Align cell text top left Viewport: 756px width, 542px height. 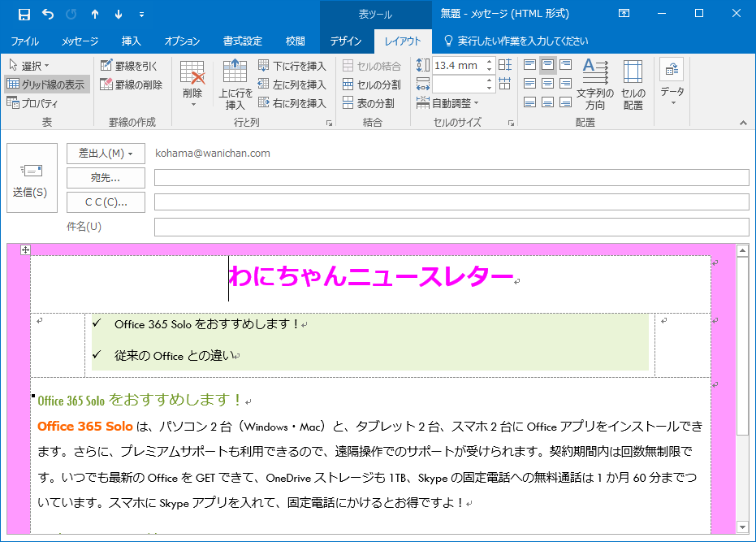(x=530, y=65)
